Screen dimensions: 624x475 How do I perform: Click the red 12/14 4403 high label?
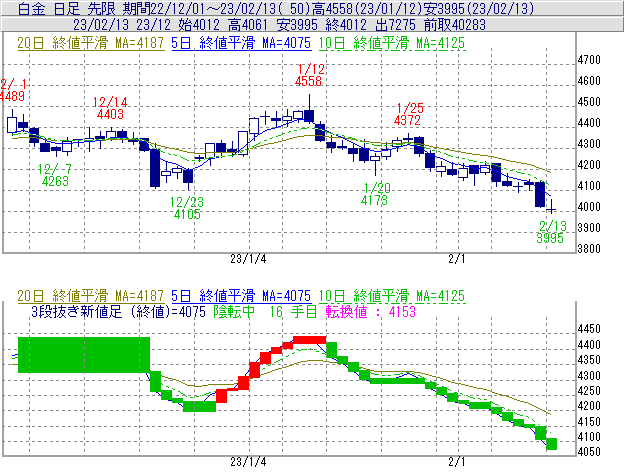coord(110,108)
